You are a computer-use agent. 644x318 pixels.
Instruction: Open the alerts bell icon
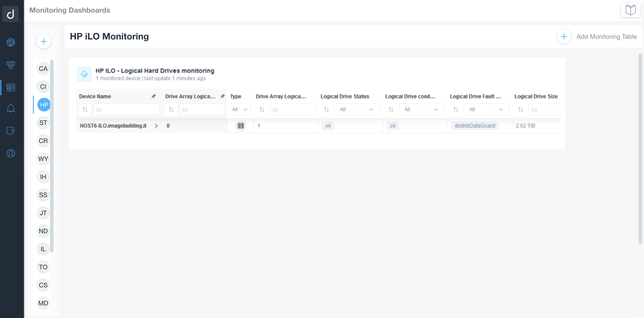click(x=11, y=108)
